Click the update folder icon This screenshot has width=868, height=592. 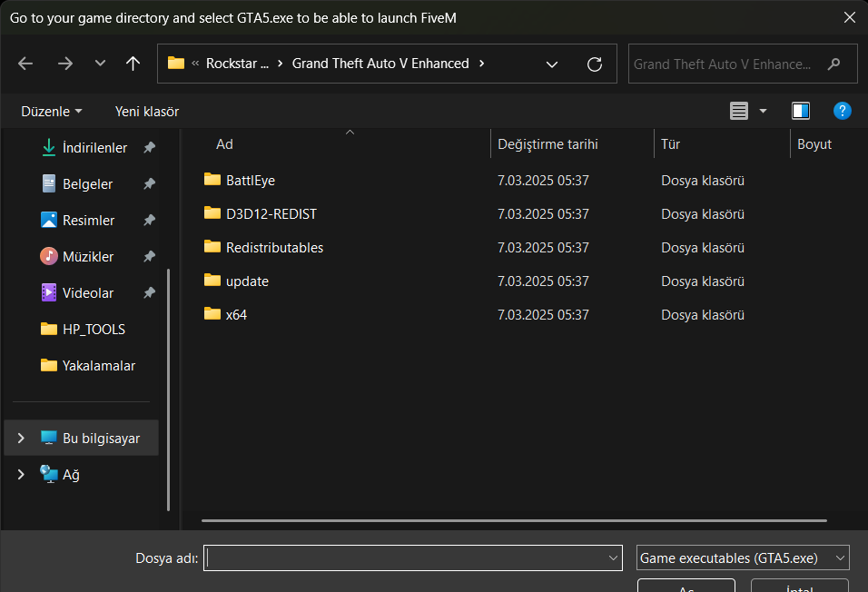[x=212, y=280]
